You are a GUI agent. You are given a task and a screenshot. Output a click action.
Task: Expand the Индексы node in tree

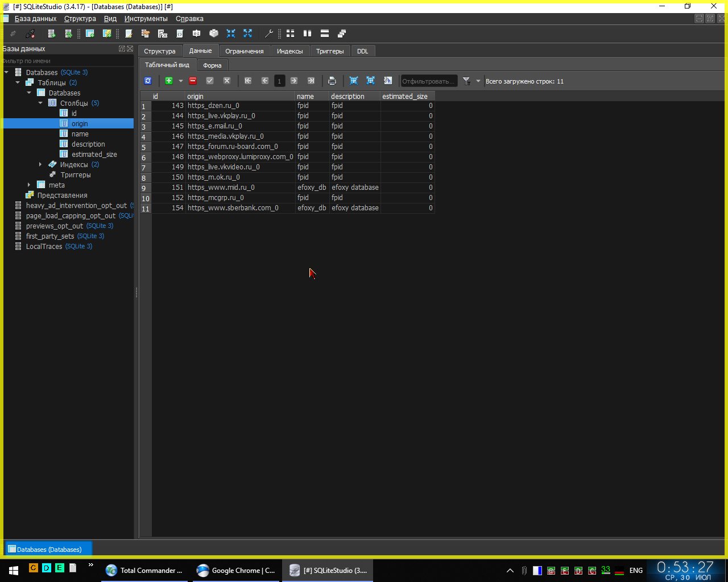pyautogui.click(x=40, y=165)
